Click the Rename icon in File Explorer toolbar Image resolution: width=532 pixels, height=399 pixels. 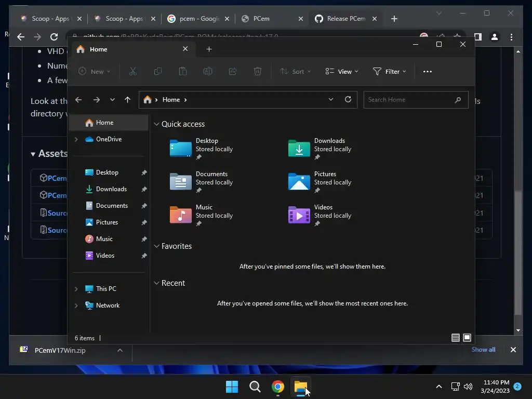208,71
